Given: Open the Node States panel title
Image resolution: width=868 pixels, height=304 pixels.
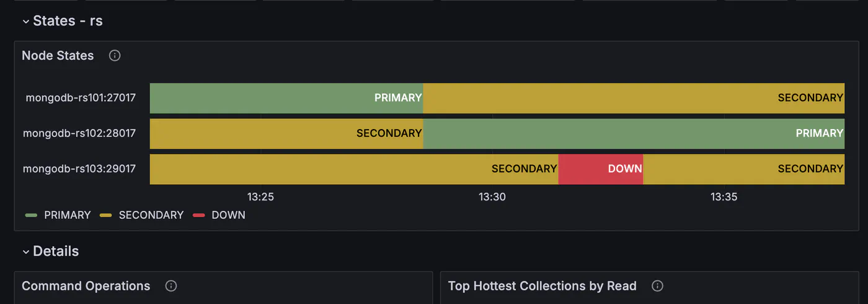Looking at the screenshot, I should [x=58, y=55].
